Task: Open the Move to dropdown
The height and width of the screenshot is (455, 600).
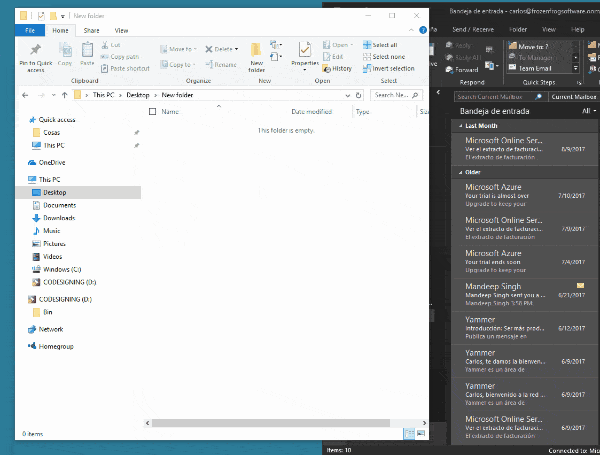Action: 178,49
